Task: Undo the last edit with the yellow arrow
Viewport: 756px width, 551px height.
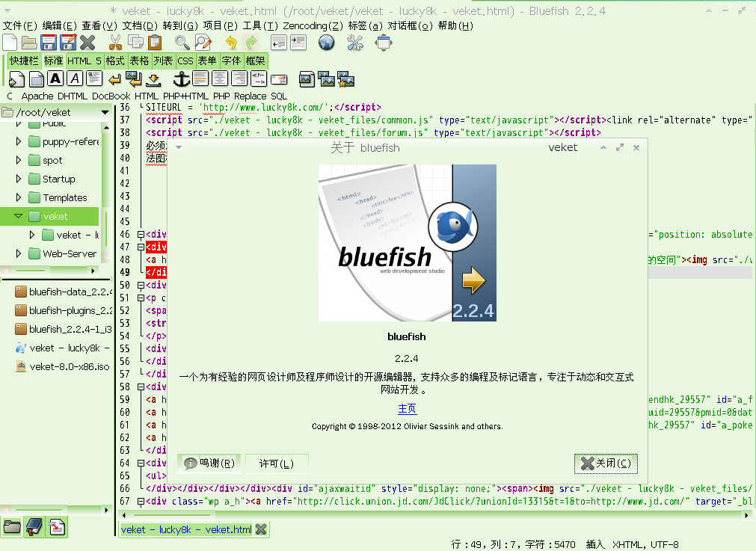Action: coord(231,43)
